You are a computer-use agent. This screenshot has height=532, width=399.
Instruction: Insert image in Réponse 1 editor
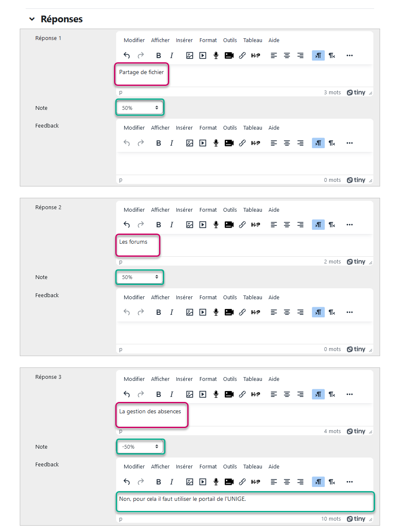point(189,56)
